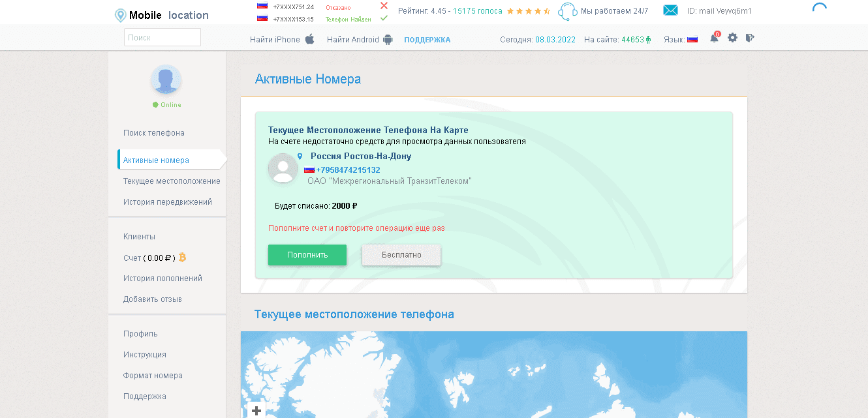Open История передвижений in the sidebar
The image size is (868, 418).
168,202
